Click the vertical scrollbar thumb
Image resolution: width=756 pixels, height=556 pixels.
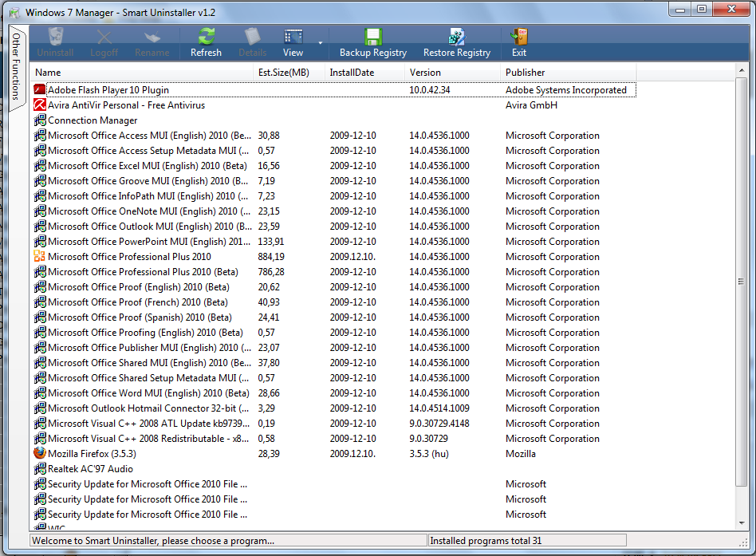click(x=742, y=282)
